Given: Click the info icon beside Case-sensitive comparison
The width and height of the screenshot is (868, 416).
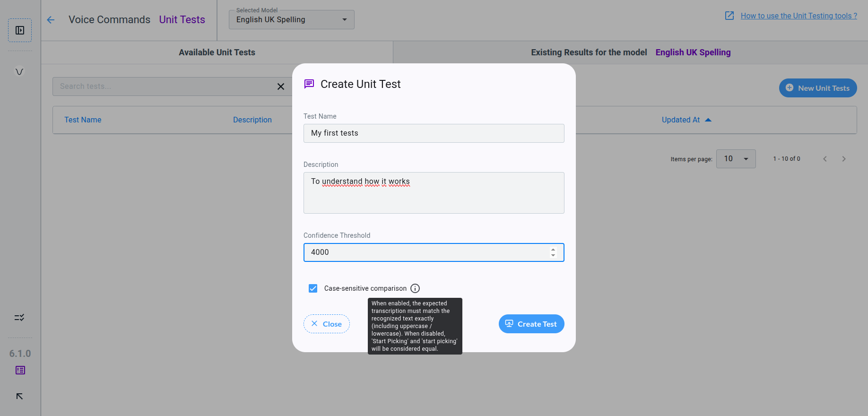Looking at the screenshot, I should [x=415, y=288].
